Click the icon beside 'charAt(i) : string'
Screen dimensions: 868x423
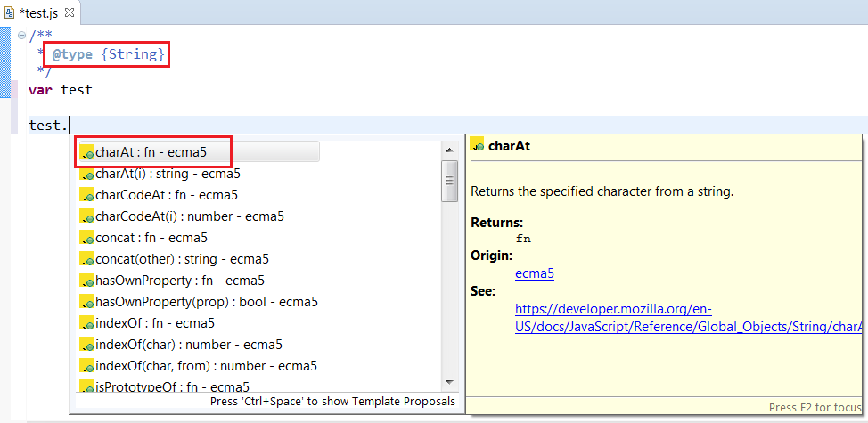(86, 174)
